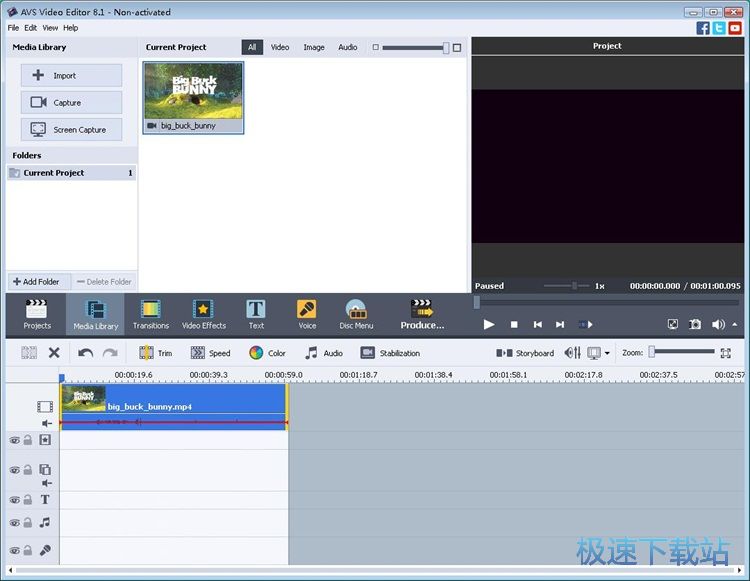The width and height of the screenshot is (750, 581).
Task: Expand the volume control arrow in preview
Action: click(735, 324)
